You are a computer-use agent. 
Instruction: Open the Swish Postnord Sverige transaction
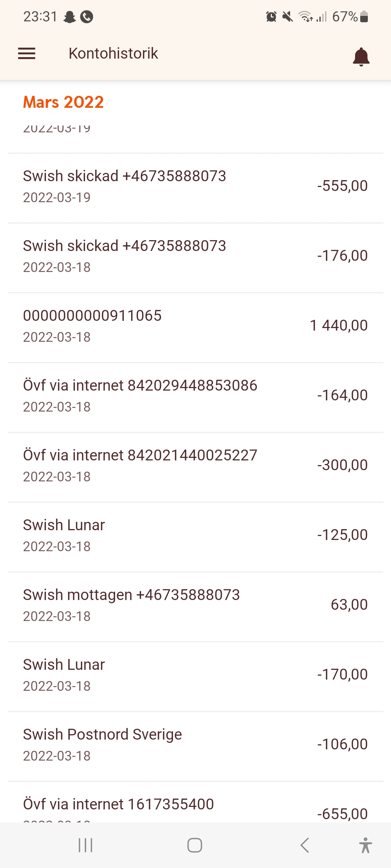[x=195, y=745]
